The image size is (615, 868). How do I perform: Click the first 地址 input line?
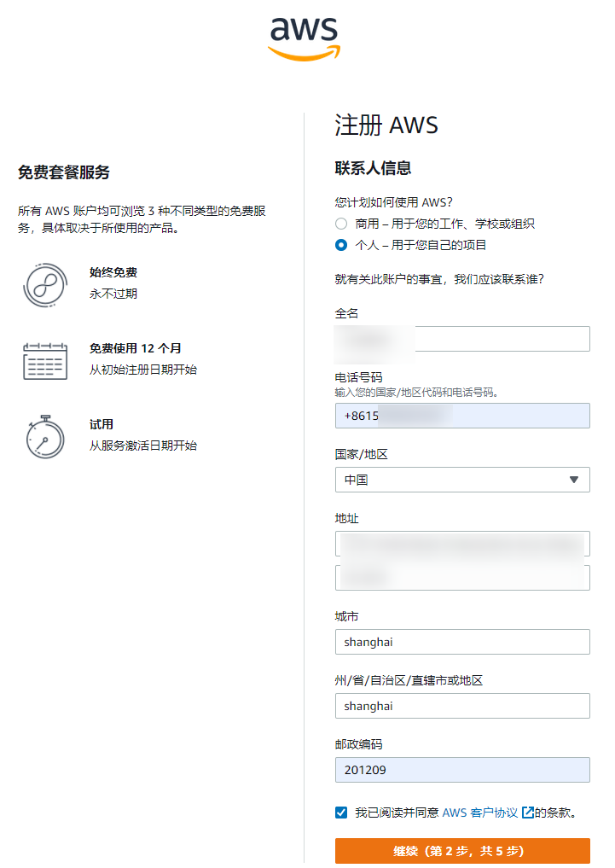(462, 544)
